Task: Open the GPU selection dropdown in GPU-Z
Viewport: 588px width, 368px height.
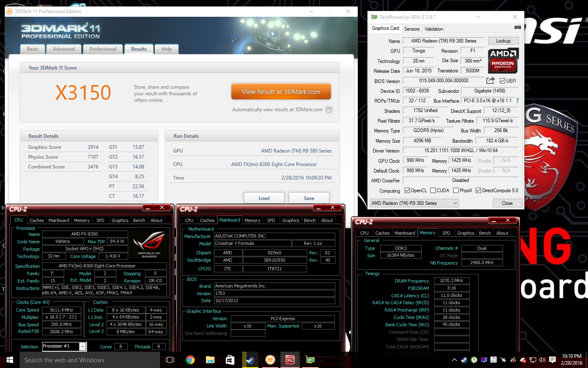Action: pyautogui.click(x=414, y=203)
